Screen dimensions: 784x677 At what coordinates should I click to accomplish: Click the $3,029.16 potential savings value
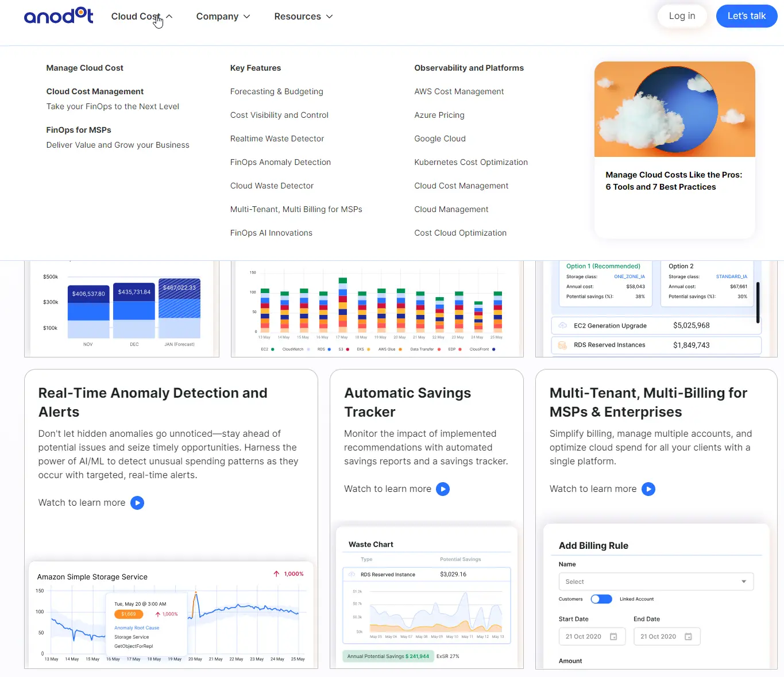[453, 574]
